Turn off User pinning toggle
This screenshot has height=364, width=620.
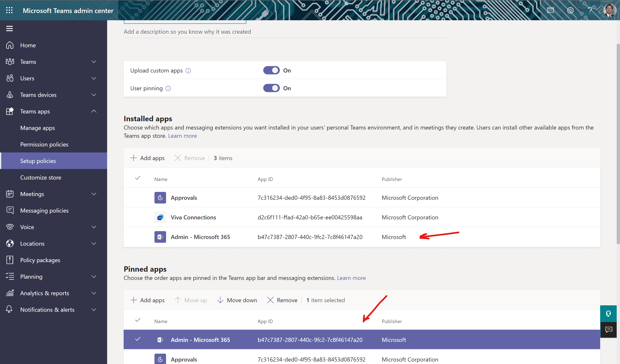[271, 88]
